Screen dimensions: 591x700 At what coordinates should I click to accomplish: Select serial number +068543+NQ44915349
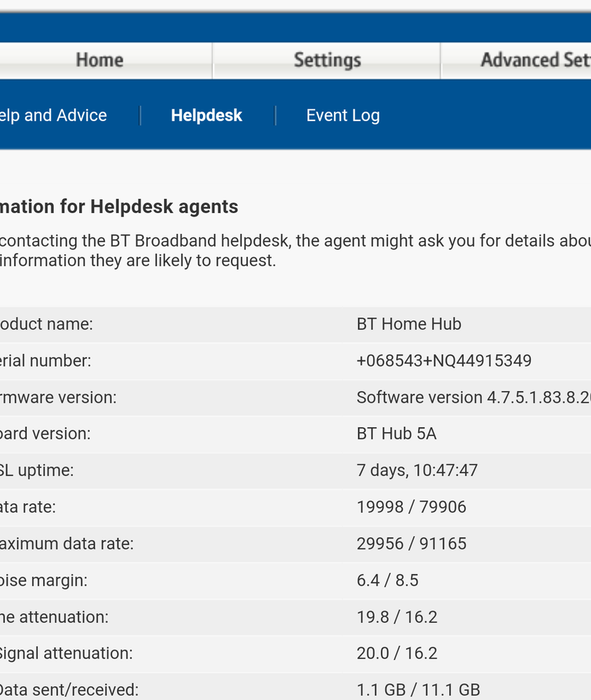coord(444,360)
